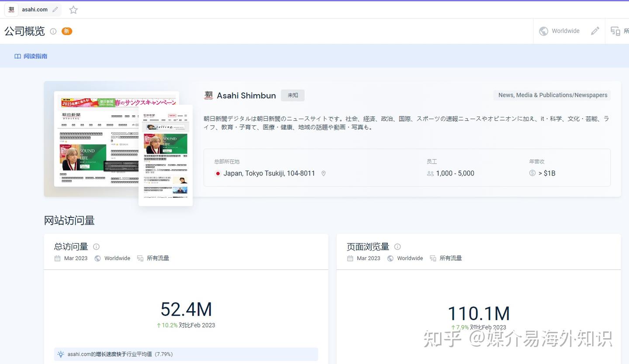Select the > $1B annual revenue value
This screenshot has height=364, width=629.
pos(547,173)
